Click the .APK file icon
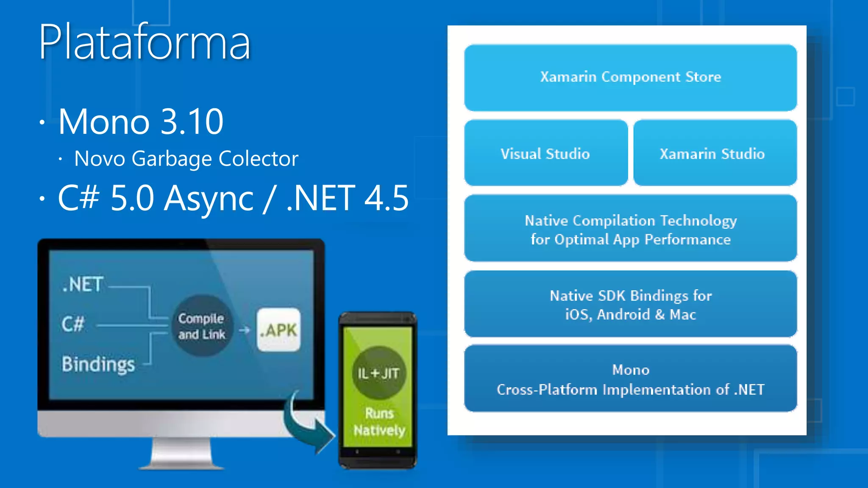This screenshot has height=488, width=868. pos(278,330)
